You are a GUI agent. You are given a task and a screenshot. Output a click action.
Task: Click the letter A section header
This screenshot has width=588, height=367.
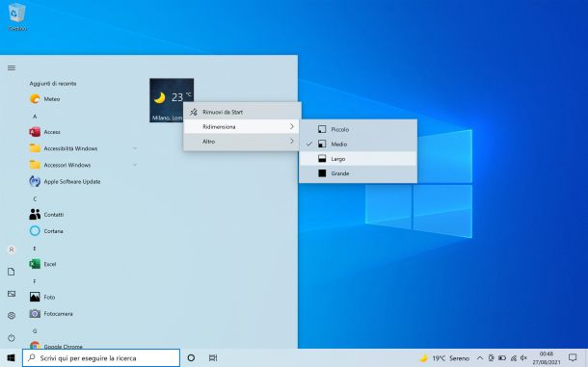[x=35, y=117]
